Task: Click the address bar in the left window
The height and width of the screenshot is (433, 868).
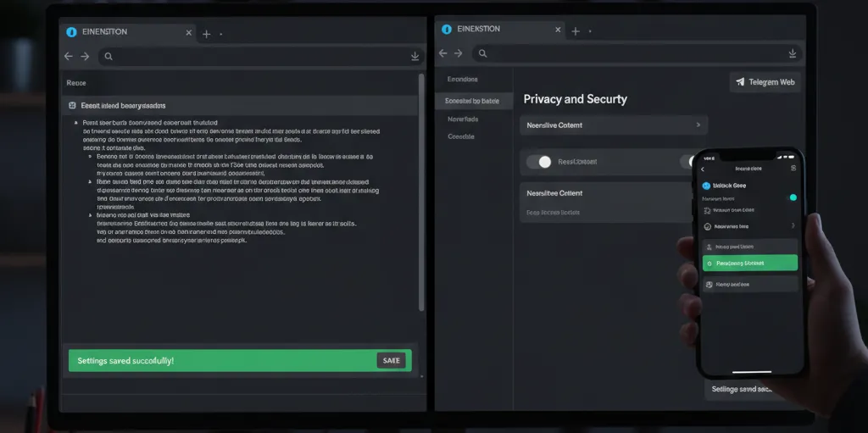Action: [261, 57]
